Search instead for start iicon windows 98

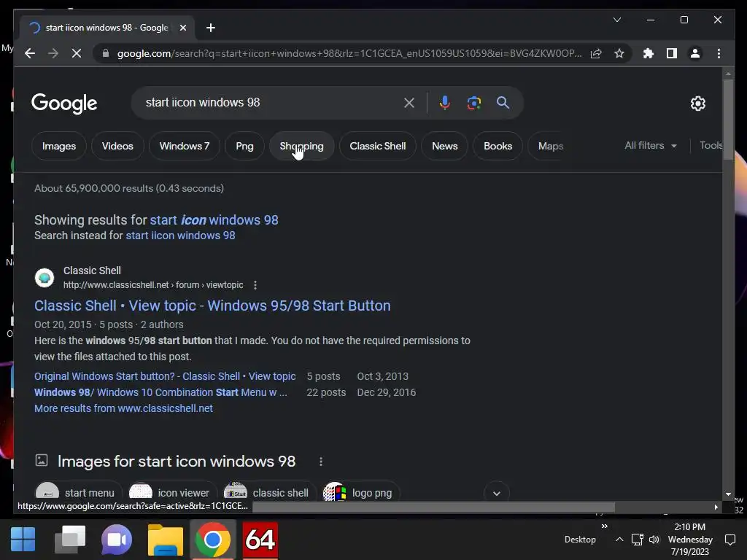click(x=181, y=236)
